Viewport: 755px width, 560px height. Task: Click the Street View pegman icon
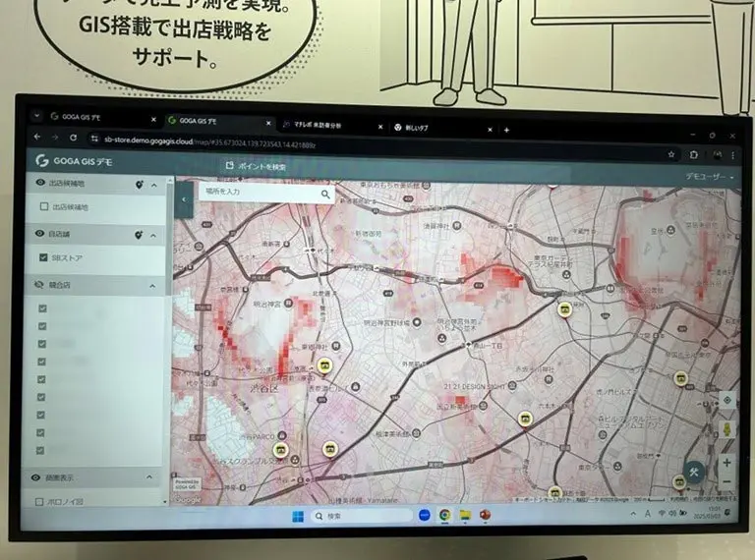[727, 428]
